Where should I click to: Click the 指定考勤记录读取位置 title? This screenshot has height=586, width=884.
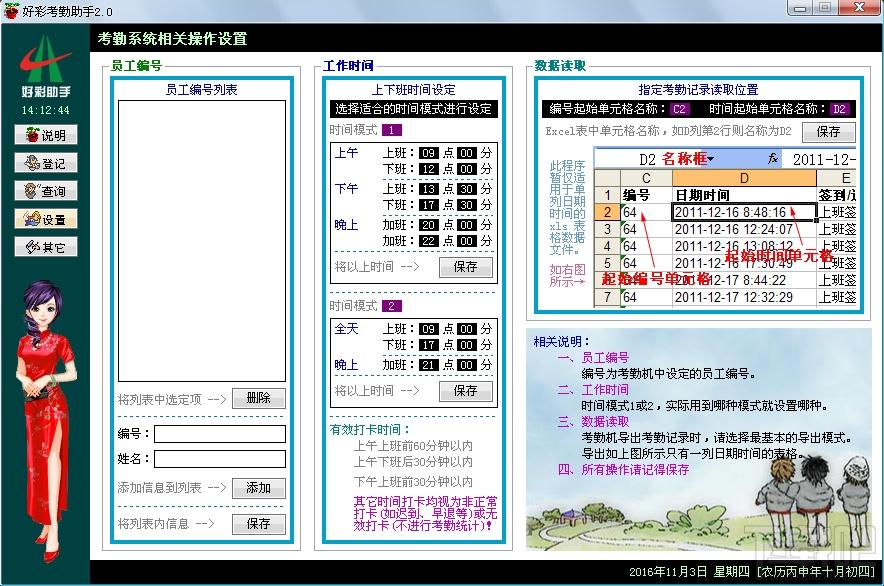tap(698, 90)
